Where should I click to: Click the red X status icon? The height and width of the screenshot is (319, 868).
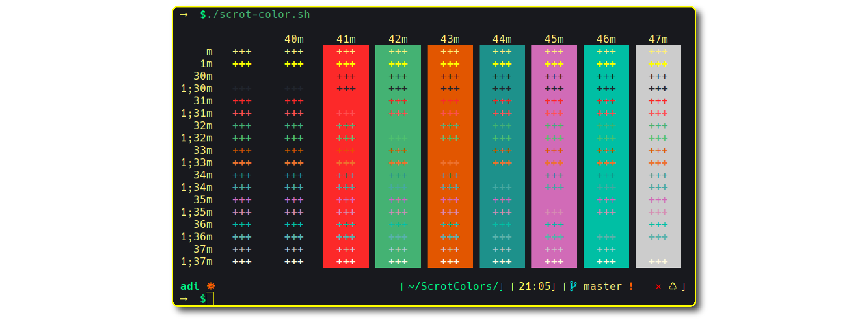click(658, 287)
